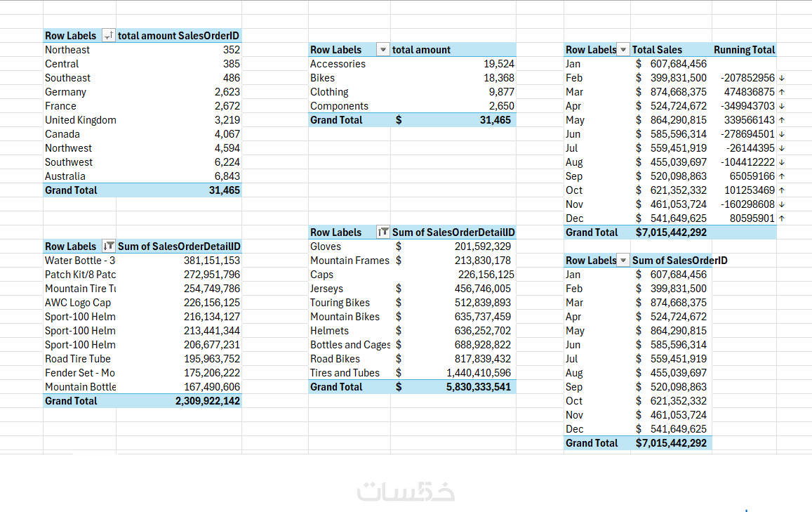This screenshot has width=812, height=512.
Task: Click up arrow icon next to Mar running total
Action: 782,92
